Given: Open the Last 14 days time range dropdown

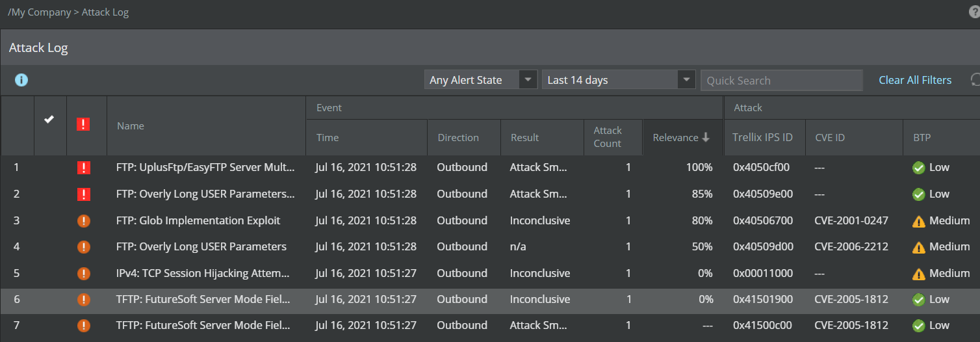Looking at the screenshot, I should tap(619, 80).
